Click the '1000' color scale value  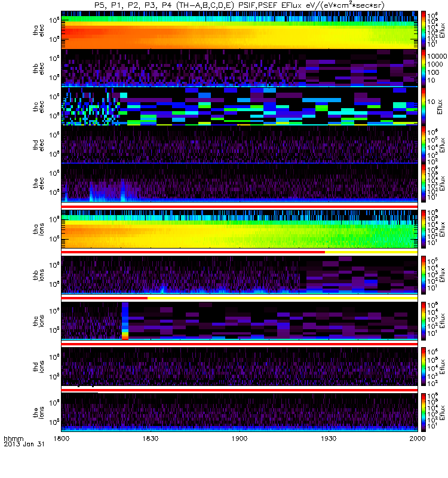pos(435,65)
